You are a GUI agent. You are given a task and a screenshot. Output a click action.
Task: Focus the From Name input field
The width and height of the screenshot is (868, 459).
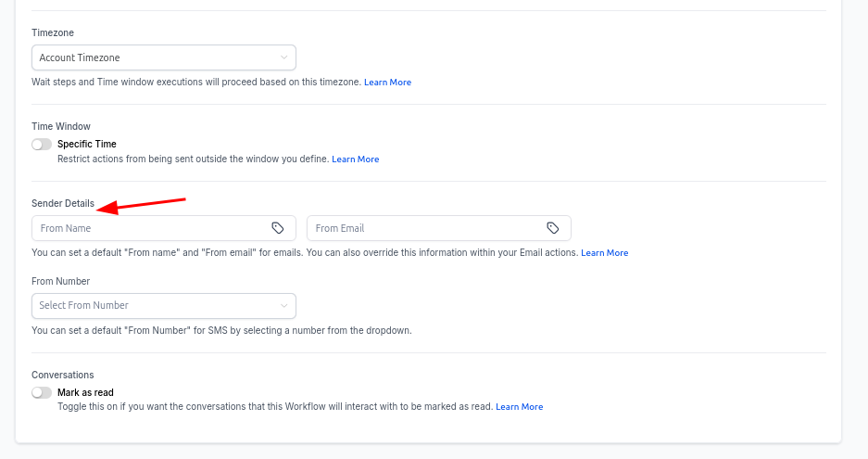[148, 228]
